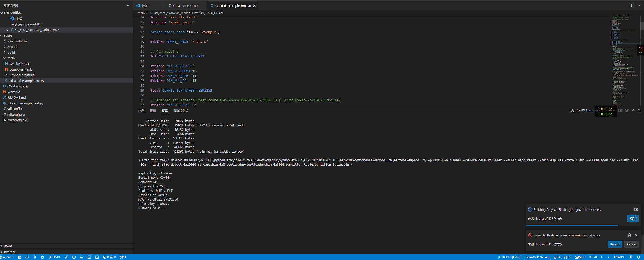Screen dimensions: 644x260
Task: Expand the .vscode folder
Action: 67,47
